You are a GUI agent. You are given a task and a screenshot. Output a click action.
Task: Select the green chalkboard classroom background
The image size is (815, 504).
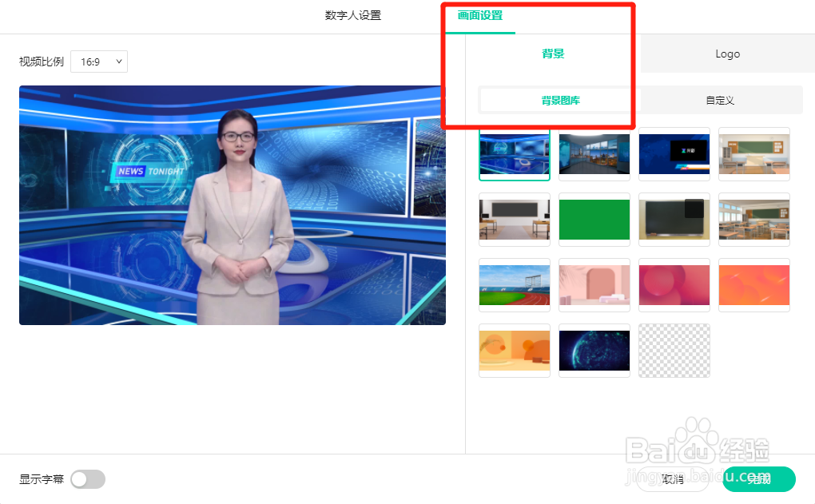point(754,154)
